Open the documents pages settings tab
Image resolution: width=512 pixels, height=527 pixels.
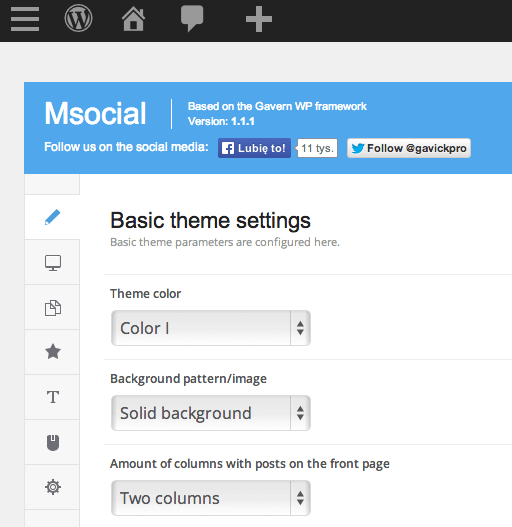click(52, 307)
